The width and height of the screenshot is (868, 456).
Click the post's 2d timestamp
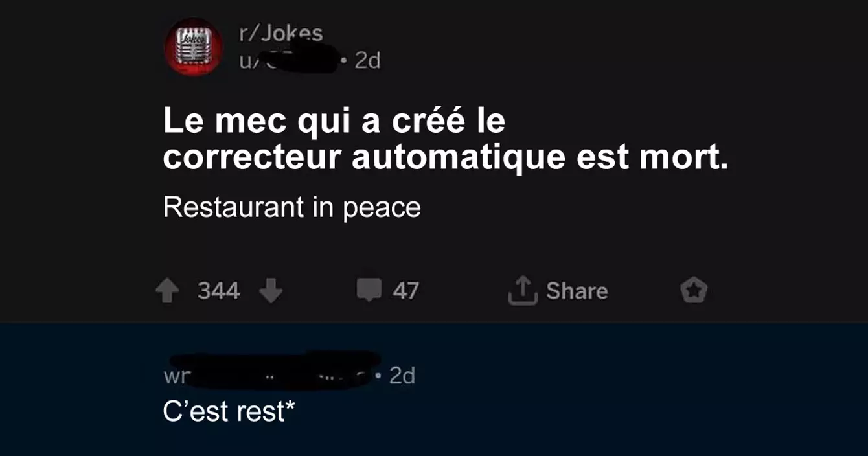(367, 61)
